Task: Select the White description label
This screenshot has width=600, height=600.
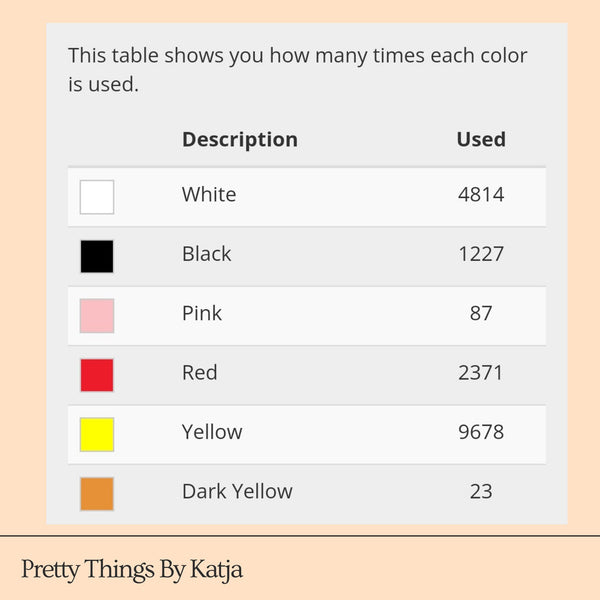Action: coord(209,194)
